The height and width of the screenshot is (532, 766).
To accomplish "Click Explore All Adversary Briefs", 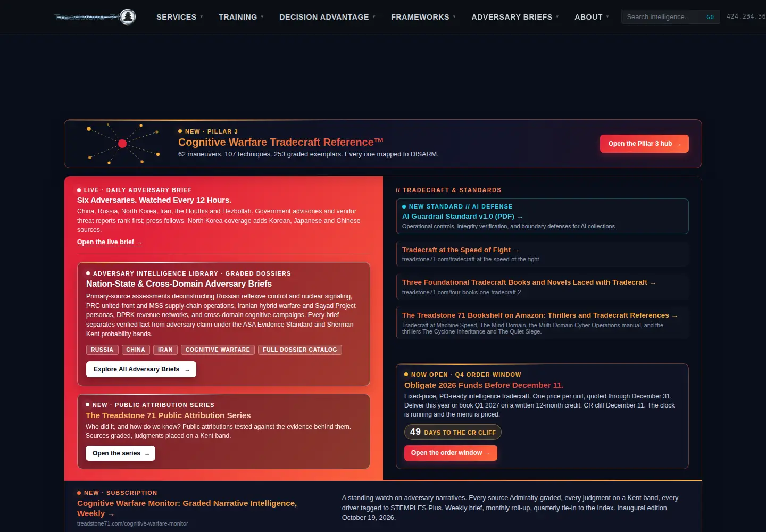I will pos(141,369).
